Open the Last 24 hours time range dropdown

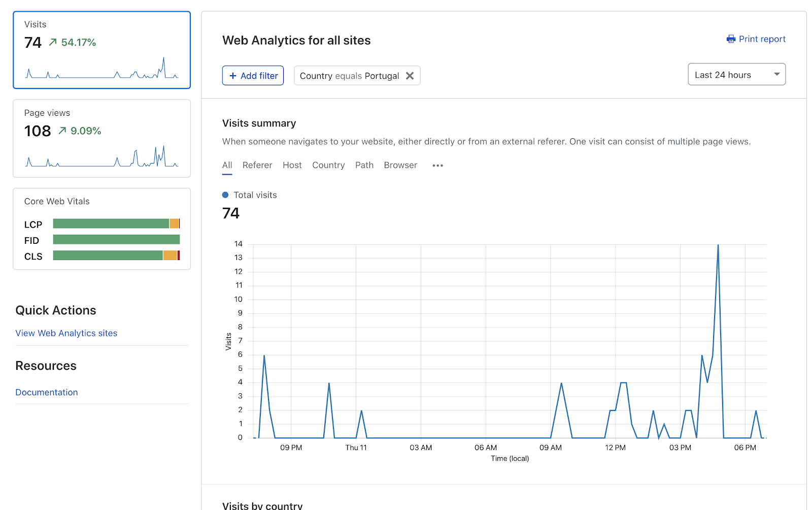click(736, 74)
